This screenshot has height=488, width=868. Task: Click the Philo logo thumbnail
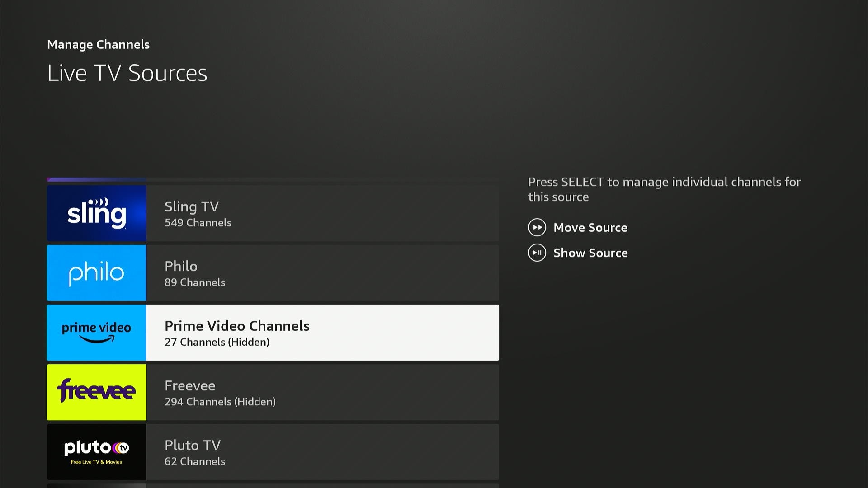(96, 273)
